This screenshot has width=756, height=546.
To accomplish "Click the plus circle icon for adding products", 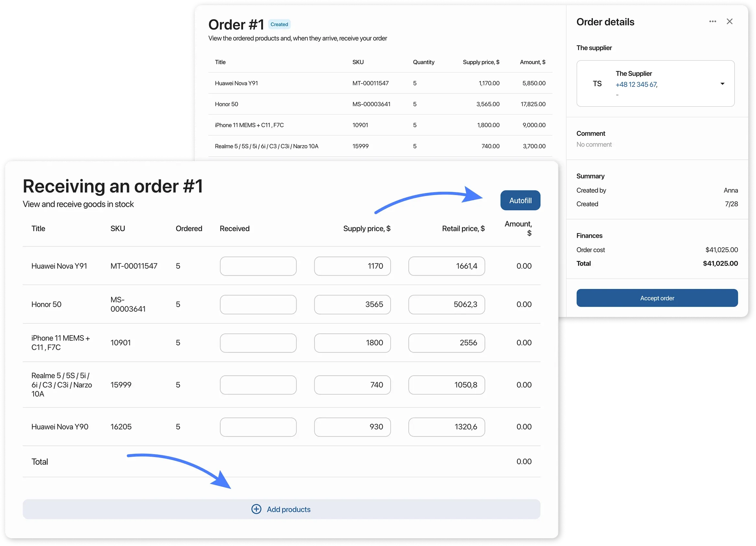I will pos(256,509).
